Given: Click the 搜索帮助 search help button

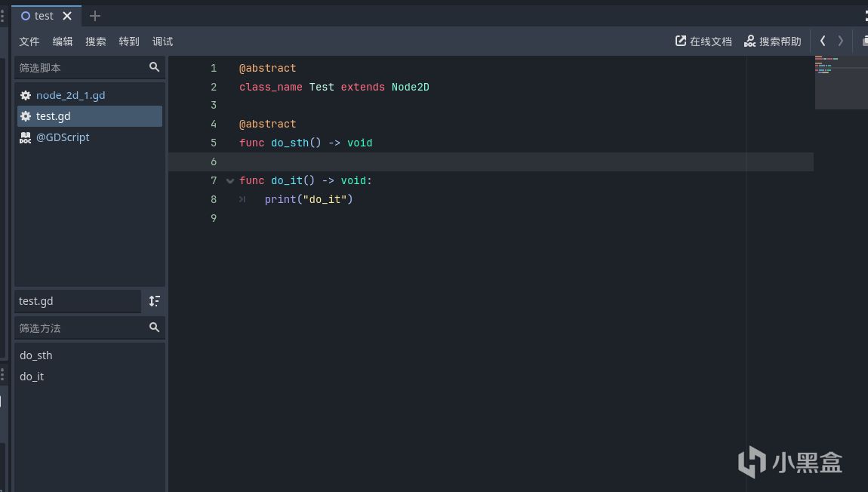Looking at the screenshot, I should point(772,42).
